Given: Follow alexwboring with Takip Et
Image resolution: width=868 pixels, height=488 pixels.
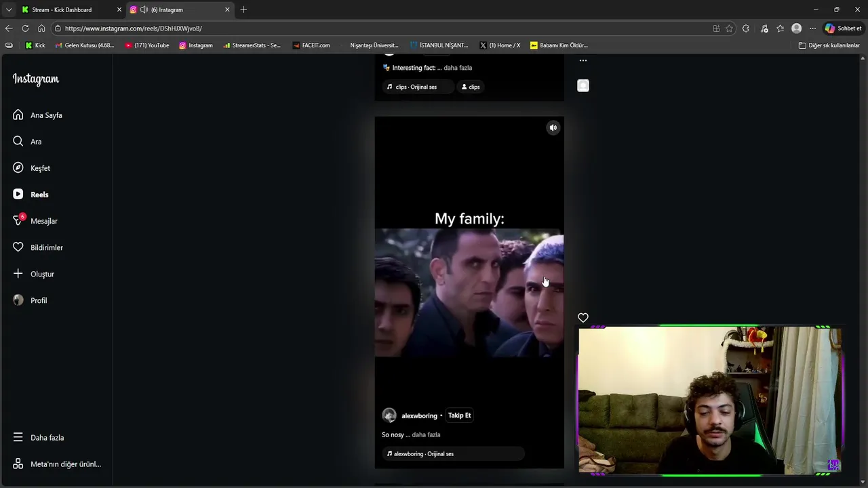Looking at the screenshot, I should [459, 415].
